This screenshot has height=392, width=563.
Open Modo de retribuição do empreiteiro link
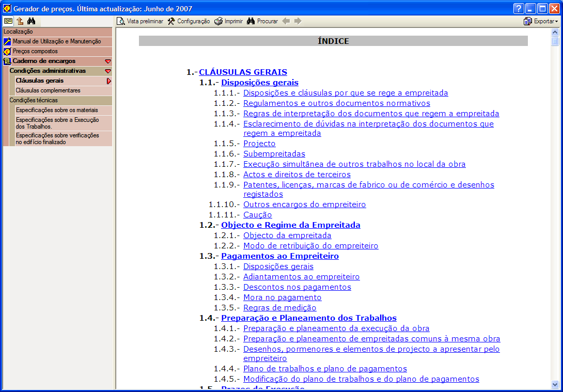(311, 246)
